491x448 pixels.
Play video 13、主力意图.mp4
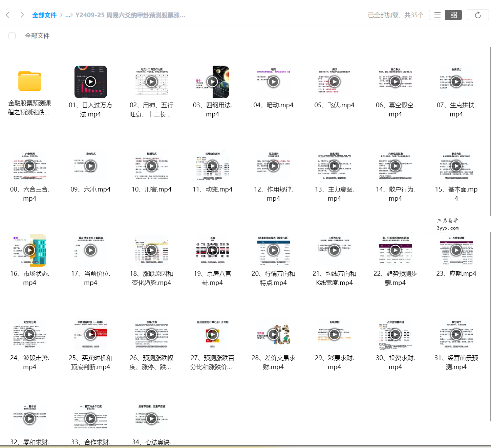click(x=334, y=166)
